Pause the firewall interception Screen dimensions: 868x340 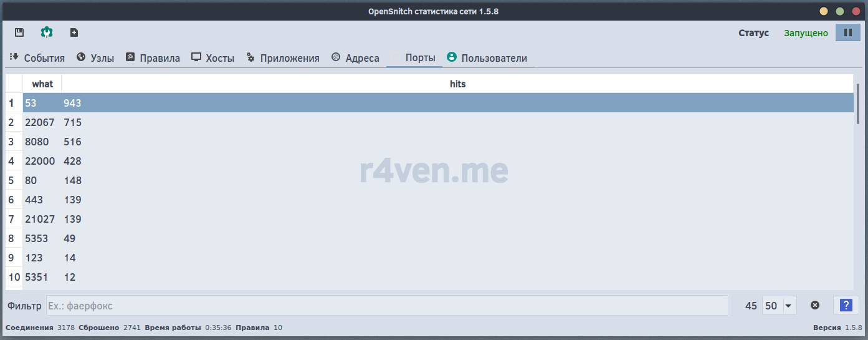[847, 33]
